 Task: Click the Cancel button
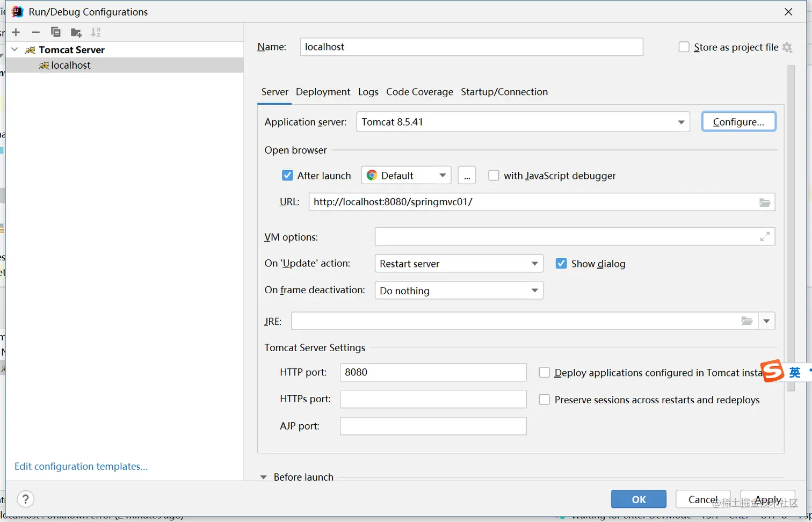tap(703, 499)
